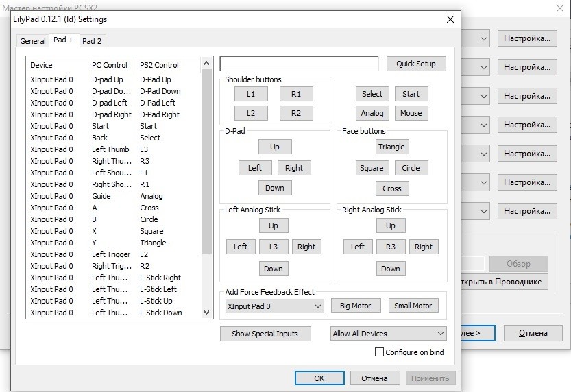Image resolution: width=571 pixels, height=392 pixels.
Task: Select the Guide to Analog binding row
Action: coord(113,196)
